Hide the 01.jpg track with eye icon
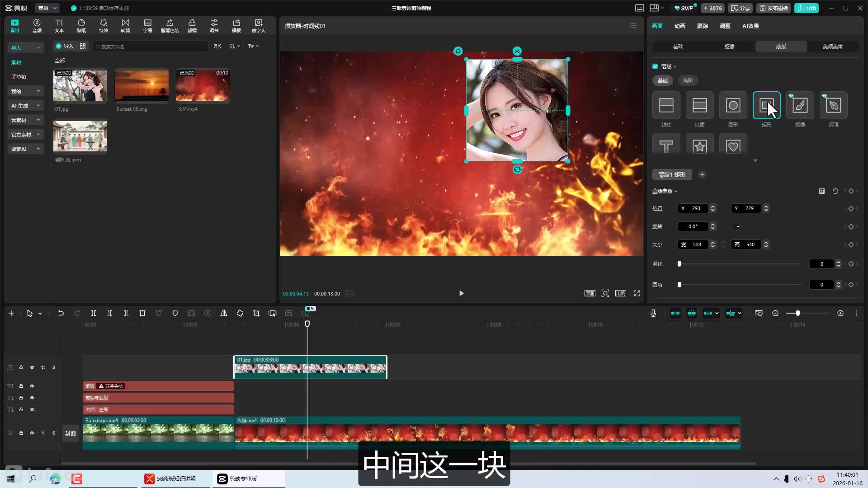The image size is (868, 488). (x=32, y=367)
